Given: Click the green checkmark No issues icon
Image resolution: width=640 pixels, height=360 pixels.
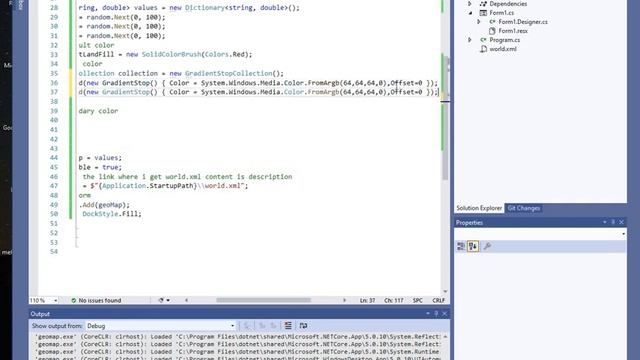Looking at the screenshot, I should click(73, 300).
